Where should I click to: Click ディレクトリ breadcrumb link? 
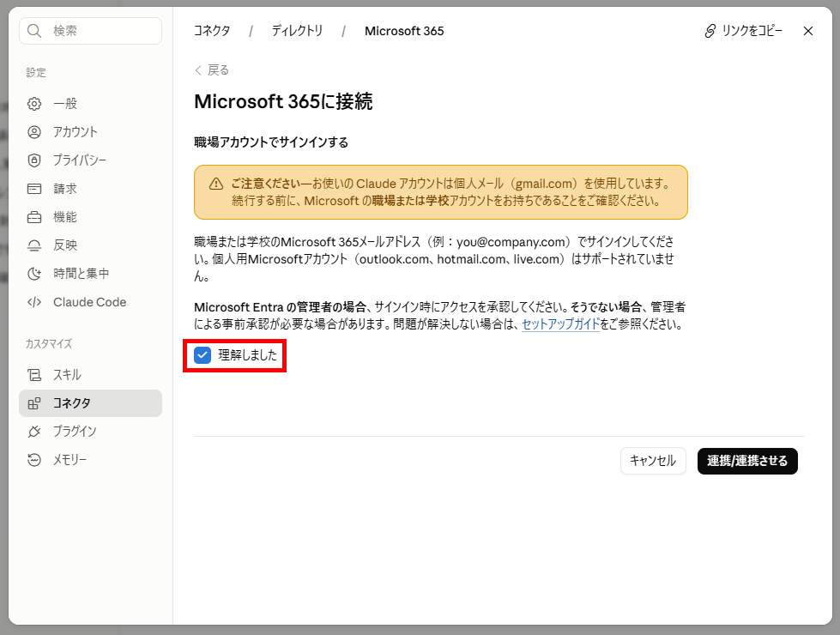[298, 31]
